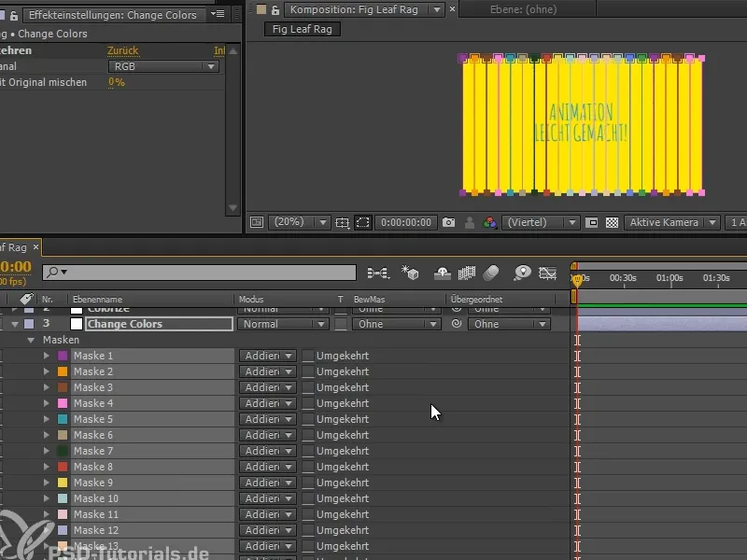This screenshot has height=560, width=747.
Task: Click the Fig Leaf Rag breadcrumb tab
Action: coord(302,29)
